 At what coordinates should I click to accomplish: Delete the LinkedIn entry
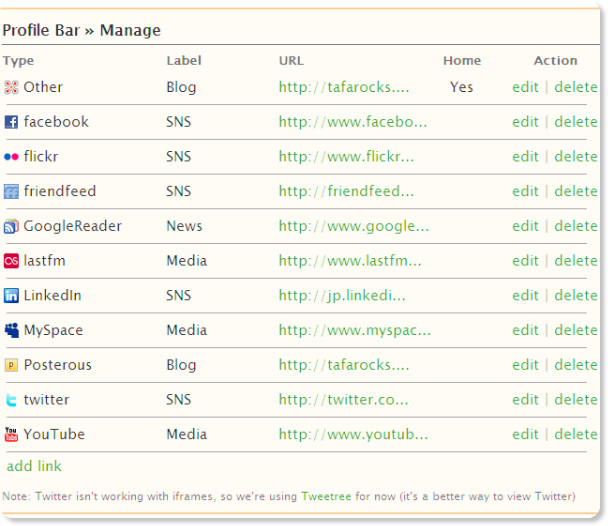point(576,295)
